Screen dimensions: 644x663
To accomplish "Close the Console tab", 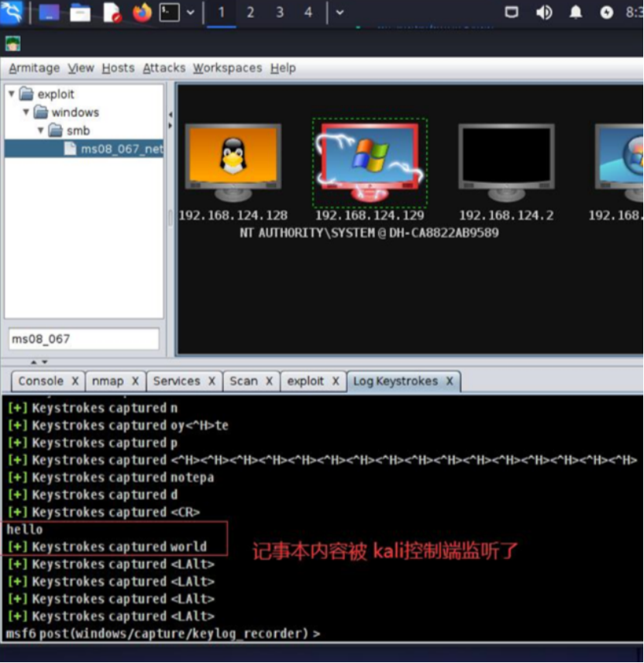I will tap(75, 381).
